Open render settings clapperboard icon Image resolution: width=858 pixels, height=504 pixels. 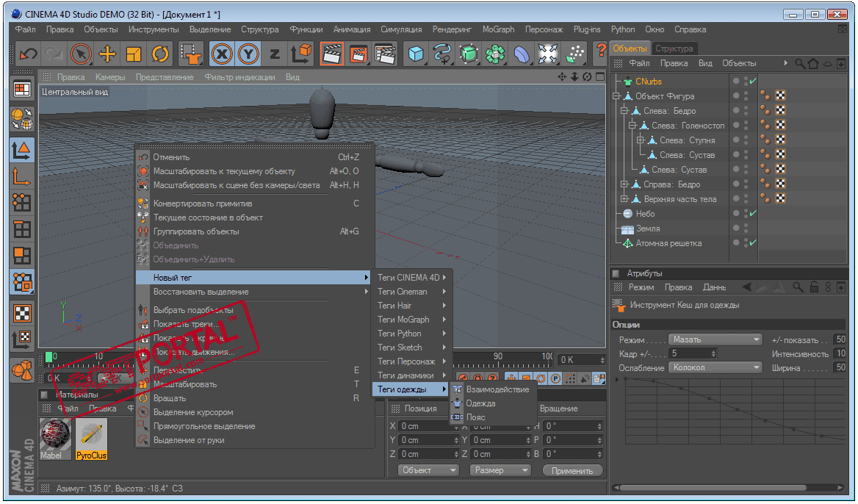[386, 54]
